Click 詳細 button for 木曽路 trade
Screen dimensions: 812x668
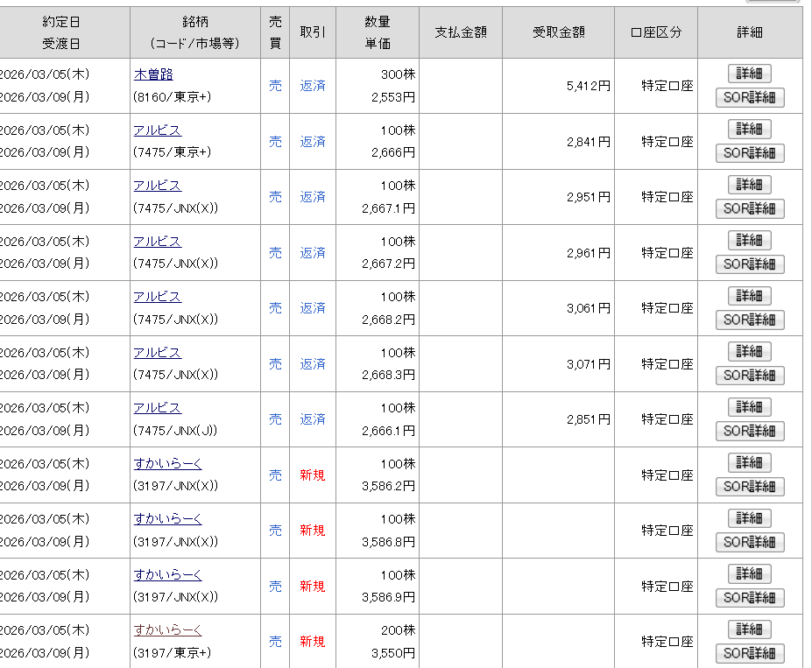point(749,74)
